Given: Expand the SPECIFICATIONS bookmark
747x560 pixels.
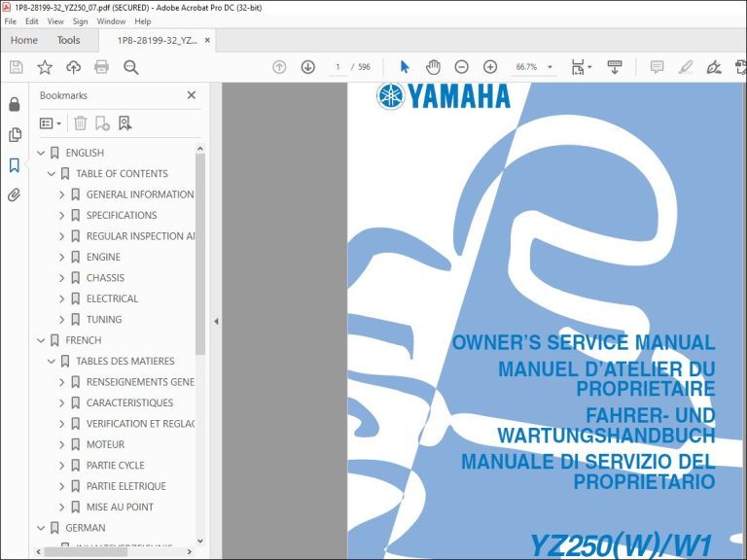Looking at the screenshot, I should pyautogui.click(x=61, y=215).
